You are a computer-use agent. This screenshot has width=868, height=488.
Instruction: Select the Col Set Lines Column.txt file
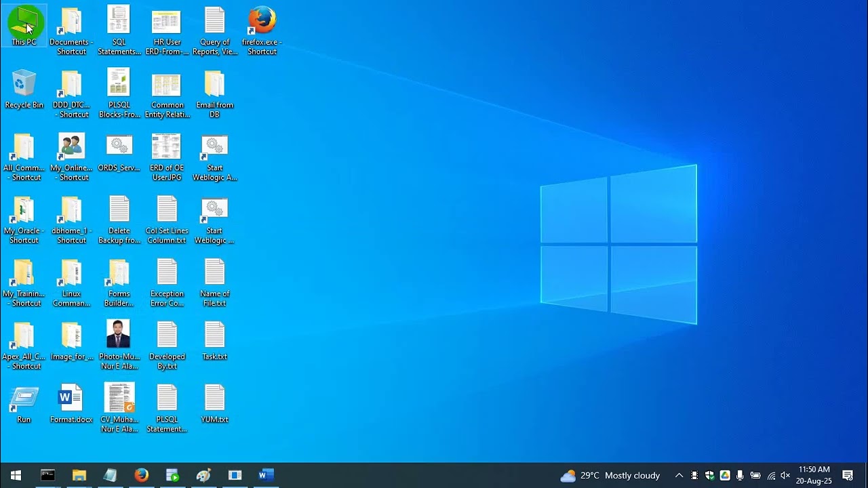[x=167, y=220]
